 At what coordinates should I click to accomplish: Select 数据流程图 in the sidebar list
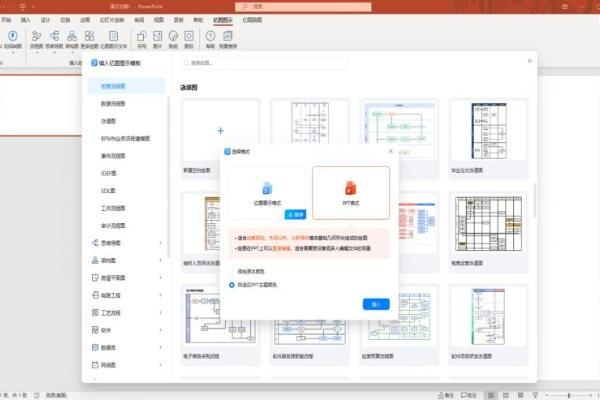click(113, 103)
